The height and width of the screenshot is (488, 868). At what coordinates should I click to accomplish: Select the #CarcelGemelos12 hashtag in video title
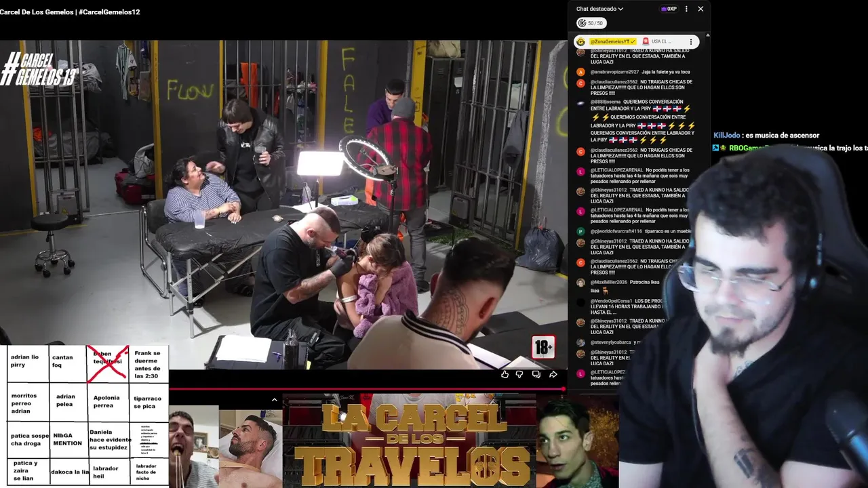tap(109, 12)
